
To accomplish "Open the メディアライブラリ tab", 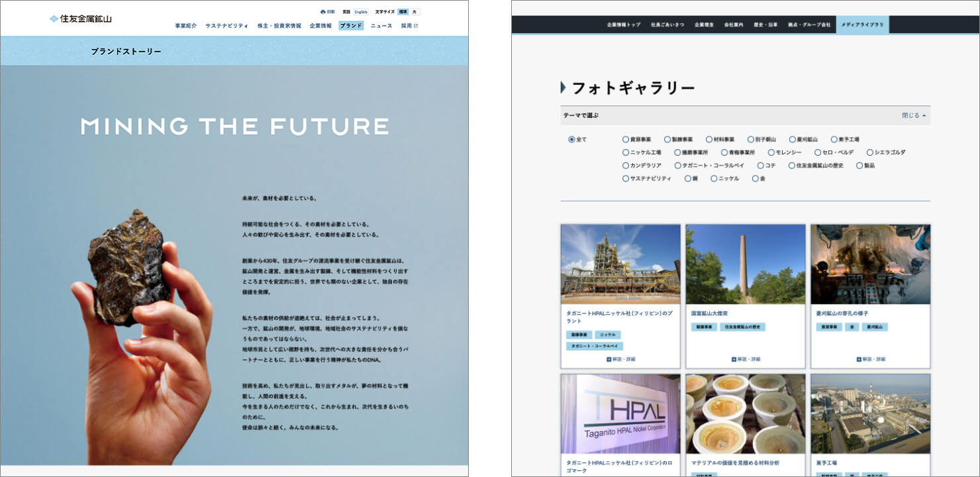I will point(862,25).
